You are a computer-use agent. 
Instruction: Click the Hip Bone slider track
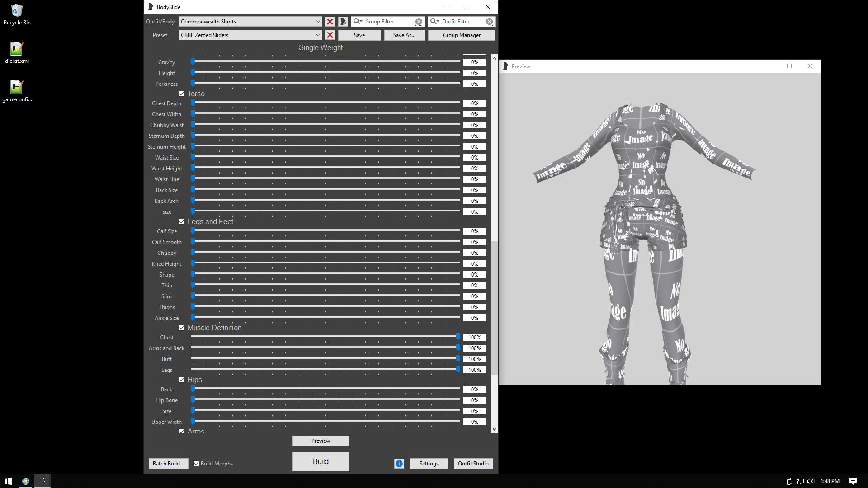point(325,399)
